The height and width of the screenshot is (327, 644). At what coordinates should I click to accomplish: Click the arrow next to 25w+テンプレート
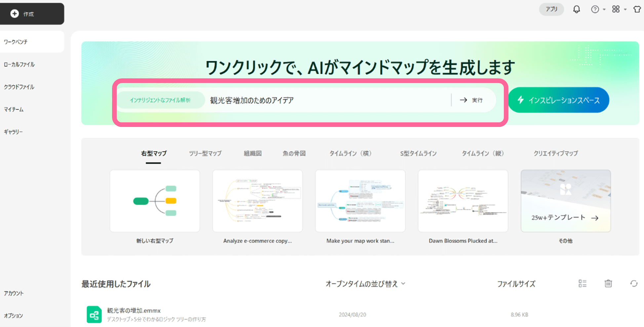595,218
